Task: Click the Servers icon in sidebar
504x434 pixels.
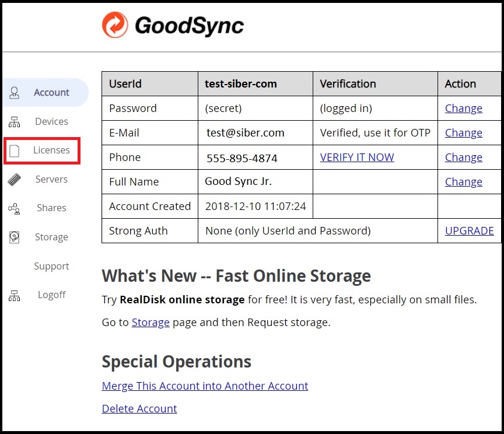Action: tap(15, 180)
